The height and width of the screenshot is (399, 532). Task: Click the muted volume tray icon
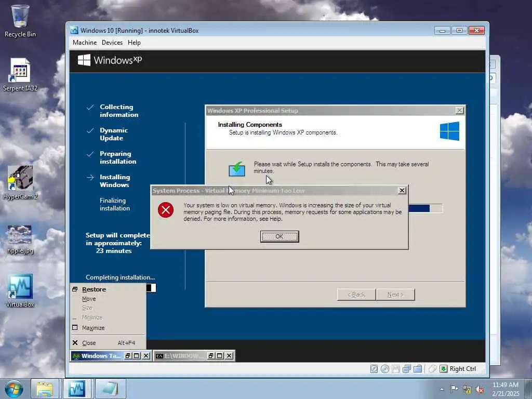(x=480, y=390)
